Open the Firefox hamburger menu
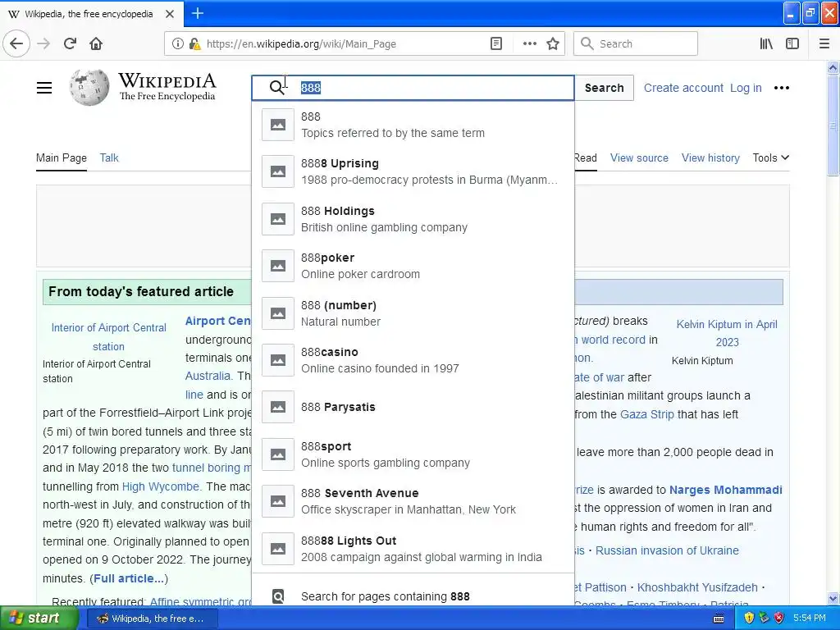Viewport: 840px width, 630px height. 824,44
